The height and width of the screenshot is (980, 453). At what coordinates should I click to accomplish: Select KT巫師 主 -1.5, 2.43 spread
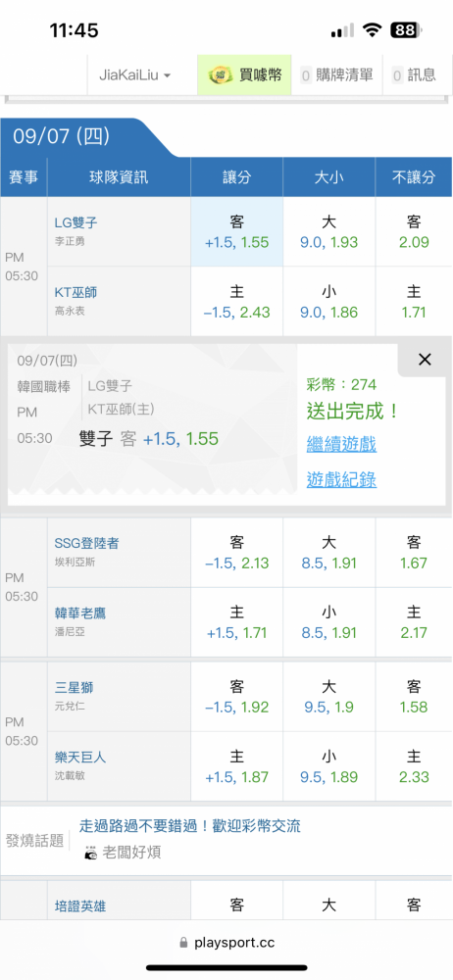(236, 301)
